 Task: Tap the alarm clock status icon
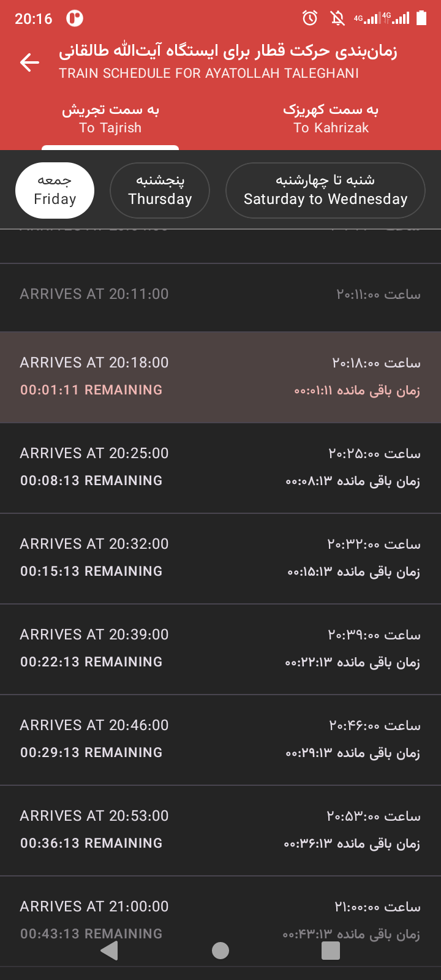click(310, 18)
